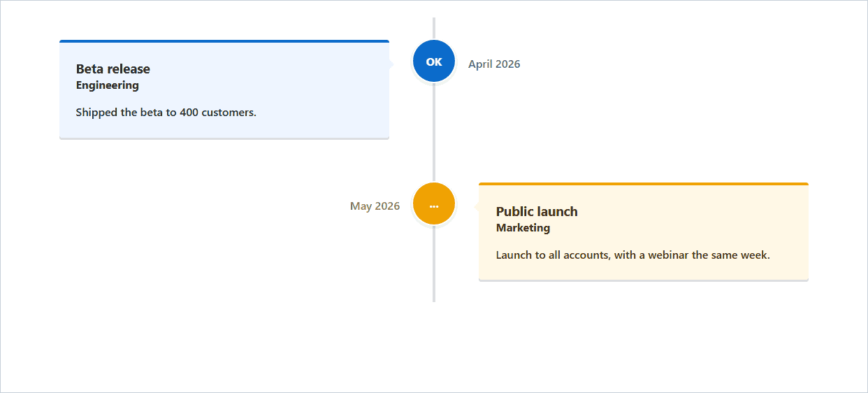Select the April 2026 date label
868x393 pixels.
494,64
